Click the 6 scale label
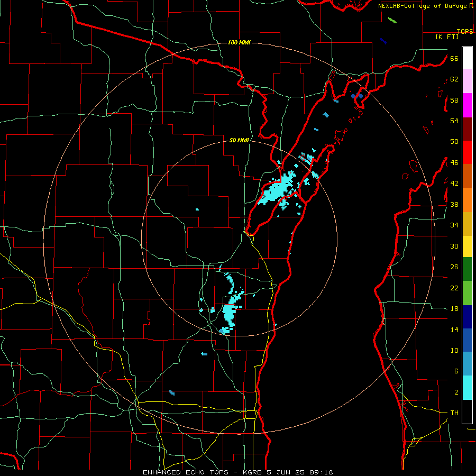This screenshot has height=476, width=476. [x=456, y=371]
